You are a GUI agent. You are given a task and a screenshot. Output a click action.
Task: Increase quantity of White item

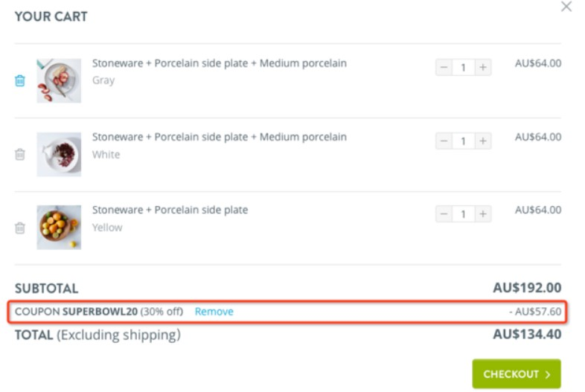483,141
